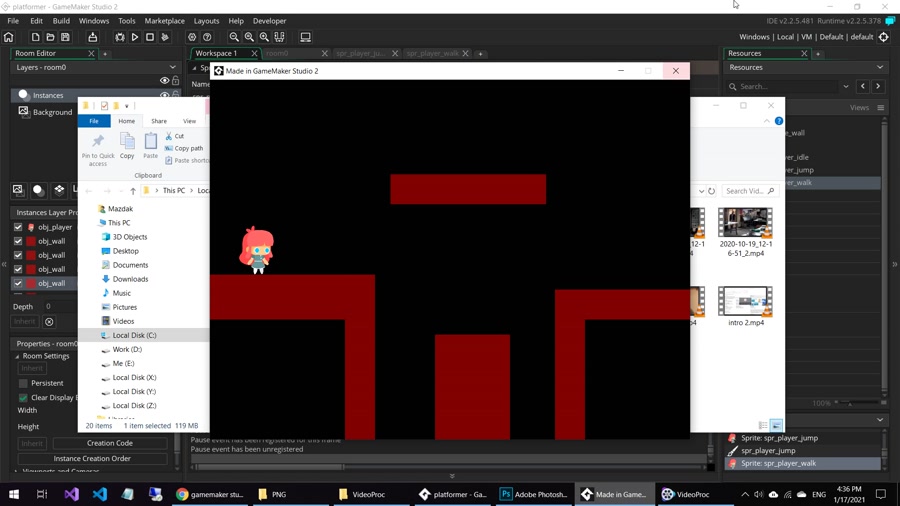Stop the running game
Screen dimensions: 900x506
(150, 37)
